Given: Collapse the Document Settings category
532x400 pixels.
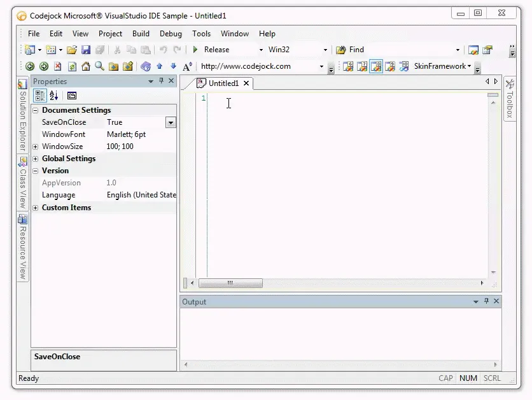Looking at the screenshot, I should [35, 110].
